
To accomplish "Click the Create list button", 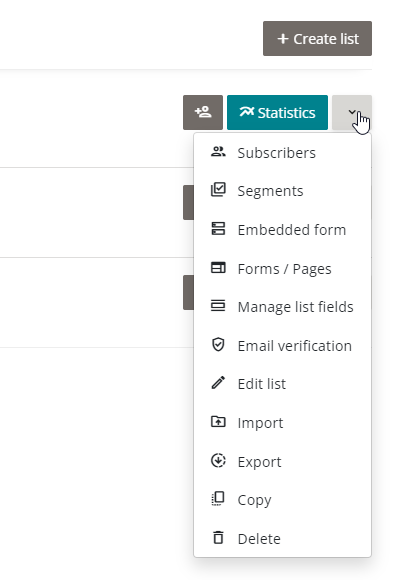I will 317,38.
